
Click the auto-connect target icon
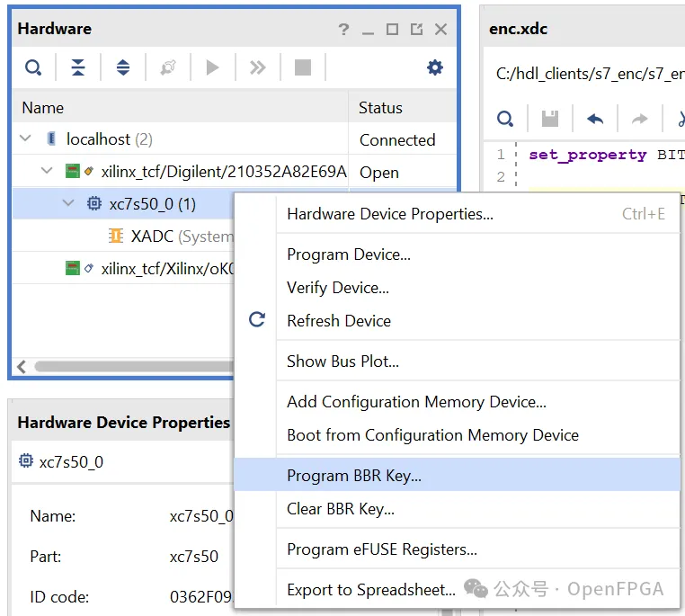168,67
